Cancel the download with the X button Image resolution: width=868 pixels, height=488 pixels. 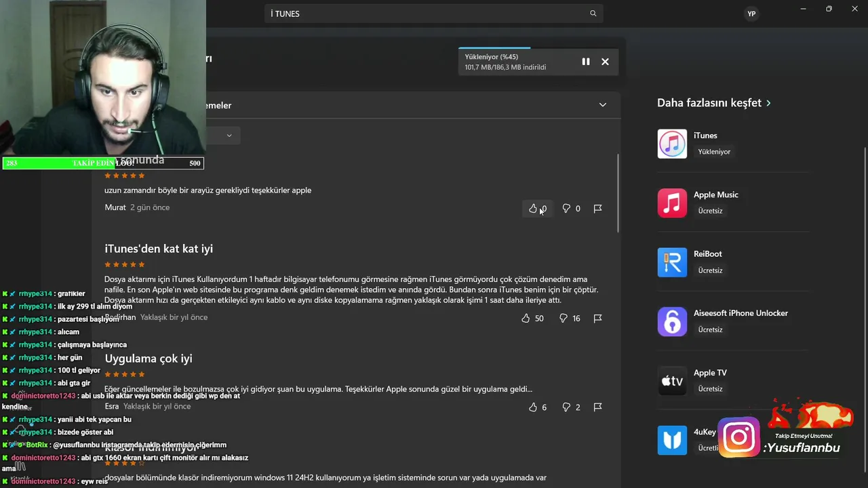pyautogui.click(x=605, y=62)
